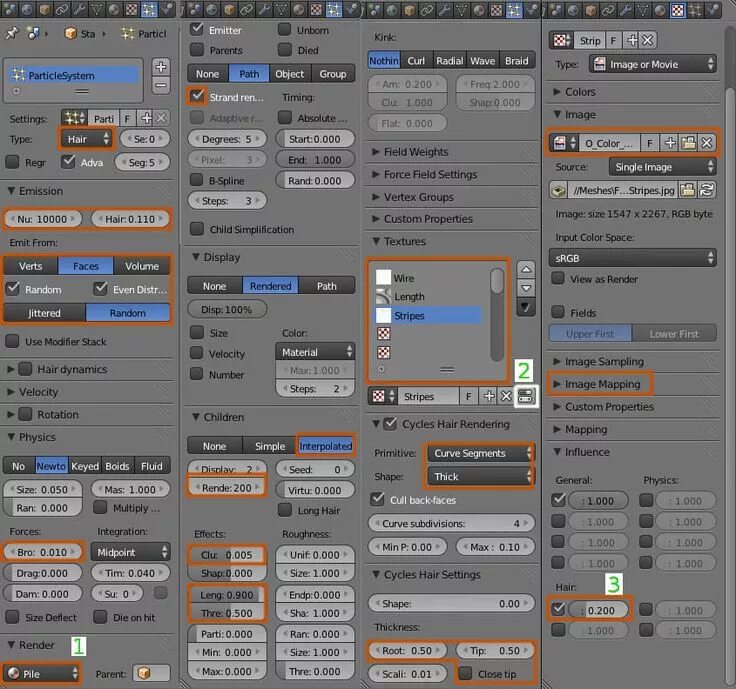
Task: Toggle Strand render checkbox
Action: [197, 96]
